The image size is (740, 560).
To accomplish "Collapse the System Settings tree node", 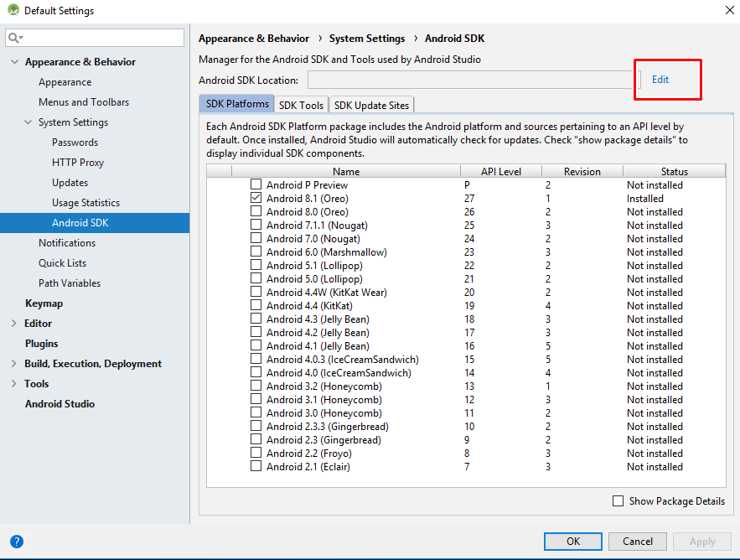I will pos(27,122).
